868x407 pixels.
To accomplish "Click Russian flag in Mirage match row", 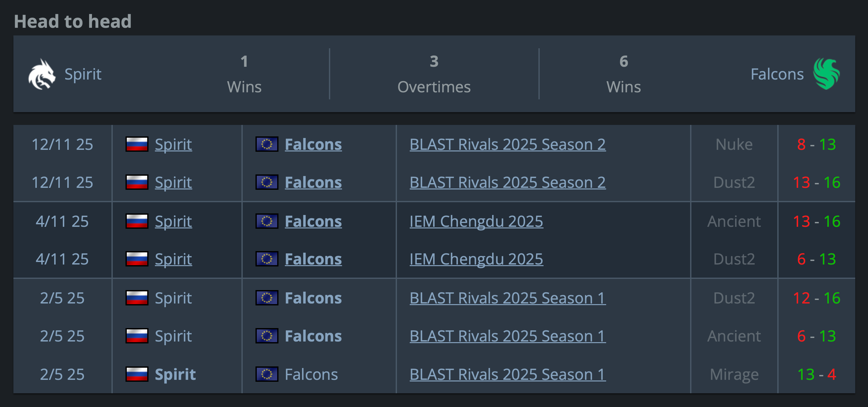I will 137,374.
